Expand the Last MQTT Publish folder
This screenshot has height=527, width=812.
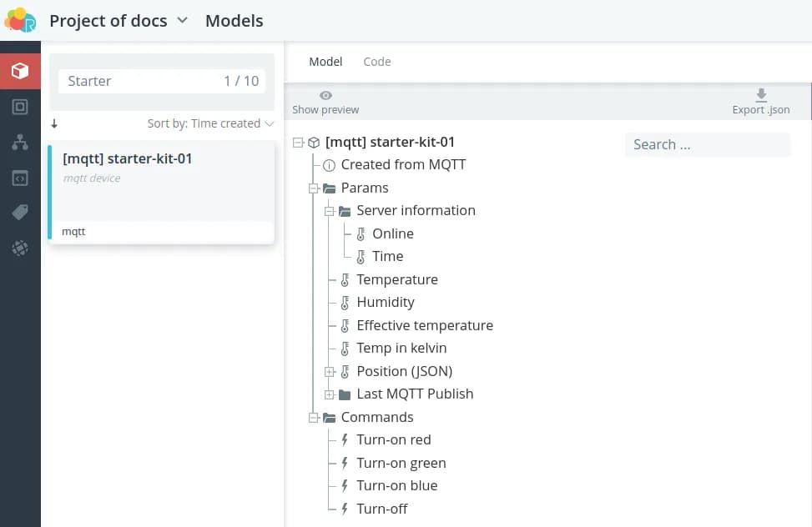[x=330, y=394]
